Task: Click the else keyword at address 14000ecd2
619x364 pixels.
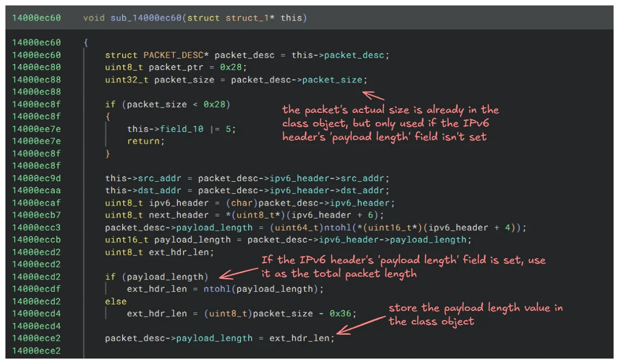Action: [x=116, y=301]
